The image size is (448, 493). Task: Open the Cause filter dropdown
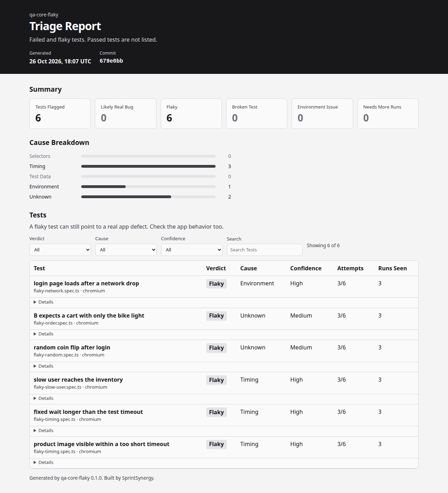tap(126, 250)
